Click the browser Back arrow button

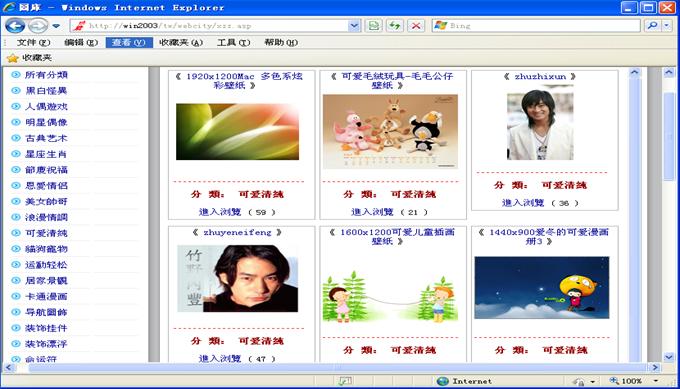click(x=15, y=26)
